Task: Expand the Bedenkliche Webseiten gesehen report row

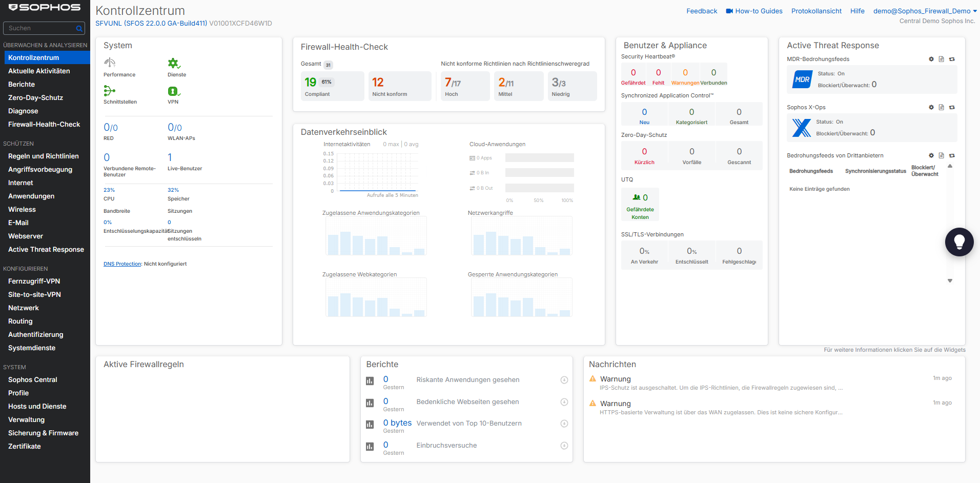Action: click(x=564, y=402)
